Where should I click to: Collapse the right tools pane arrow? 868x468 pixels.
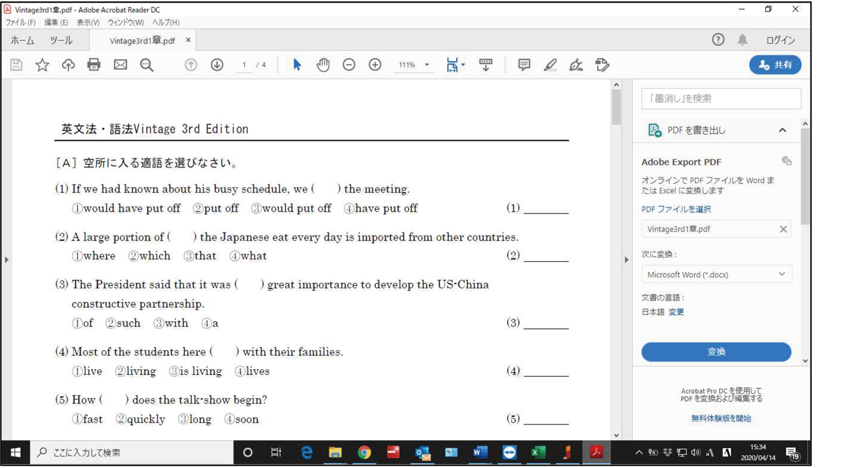coord(626,260)
